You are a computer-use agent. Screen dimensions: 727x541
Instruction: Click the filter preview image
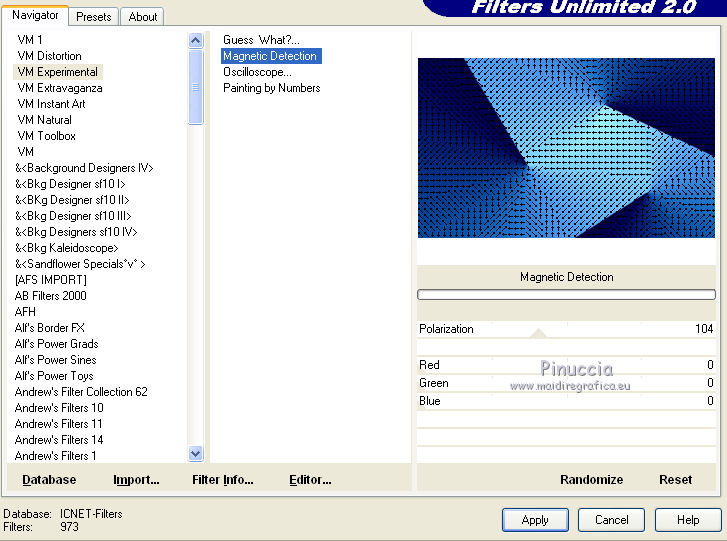pyautogui.click(x=566, y=148)
